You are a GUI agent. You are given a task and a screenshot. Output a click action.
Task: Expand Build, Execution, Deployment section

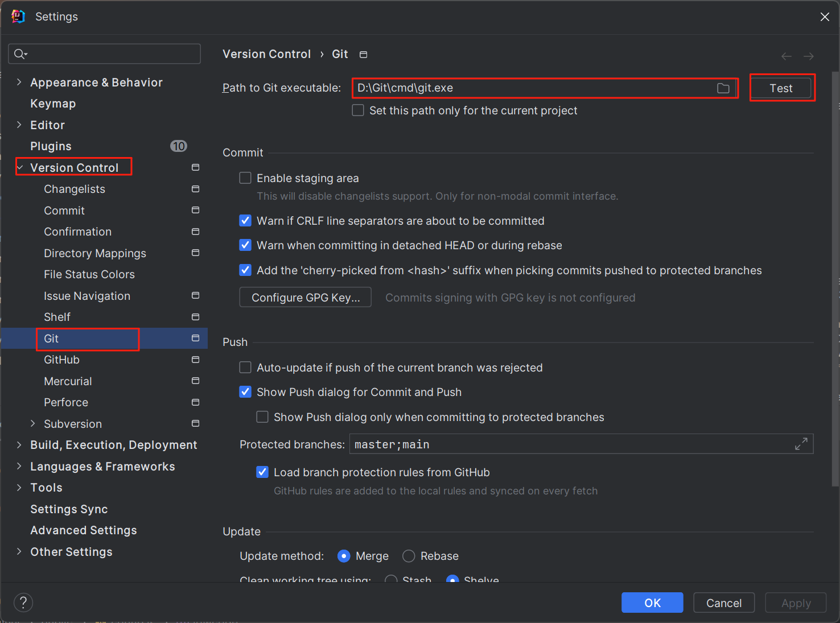click(19, 445)
